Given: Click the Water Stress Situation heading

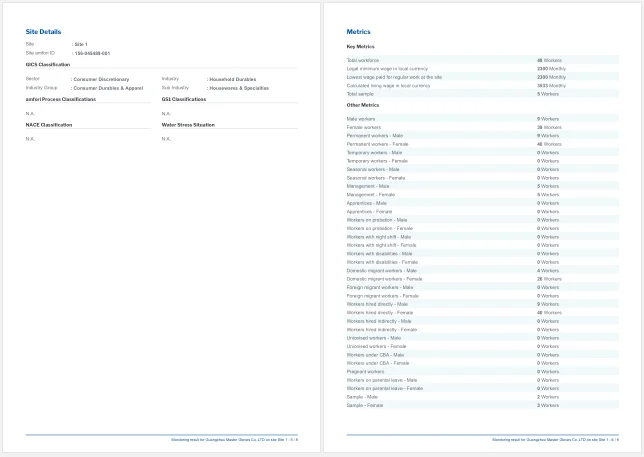Looking at the screenshot, I should pos(188,125).
